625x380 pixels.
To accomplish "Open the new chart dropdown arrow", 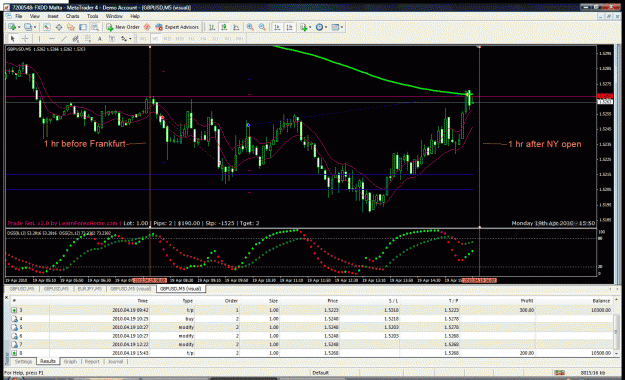I will pos(19,27).
